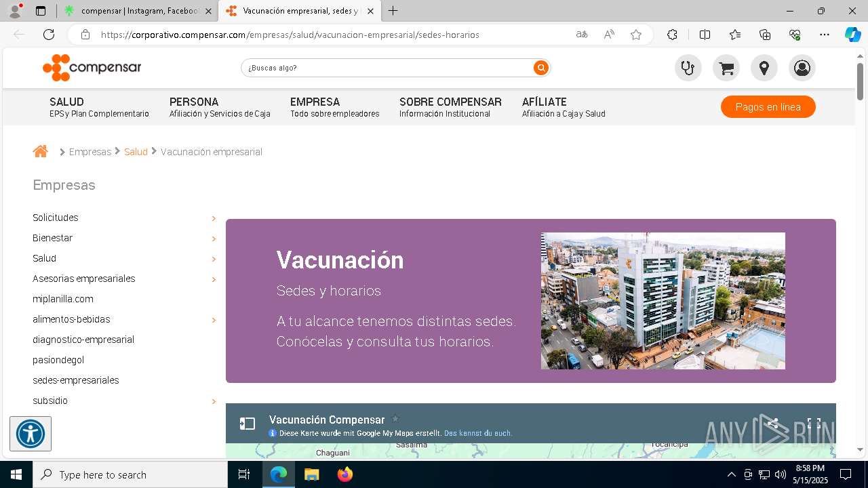Screen dimensions: 868x488
Task: Click the Compensar logo
Action: coord(92,68)
